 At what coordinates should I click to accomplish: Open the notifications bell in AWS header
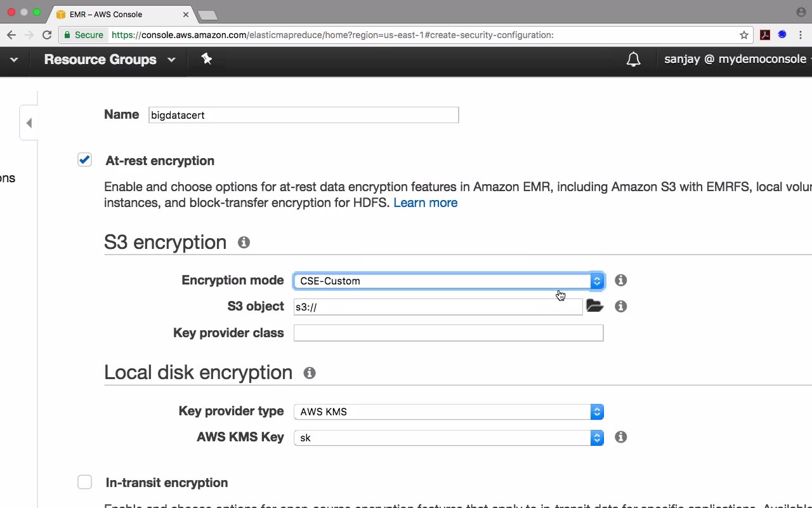633,60
